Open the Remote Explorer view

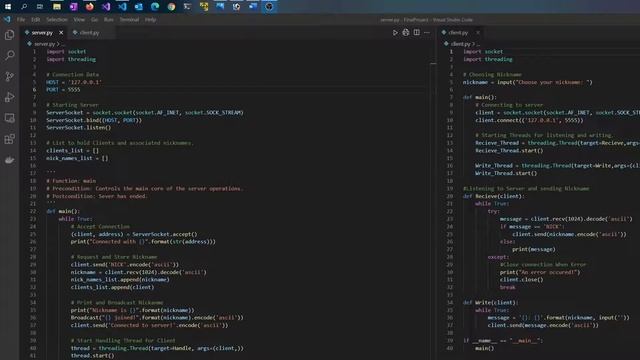[9, 118]
